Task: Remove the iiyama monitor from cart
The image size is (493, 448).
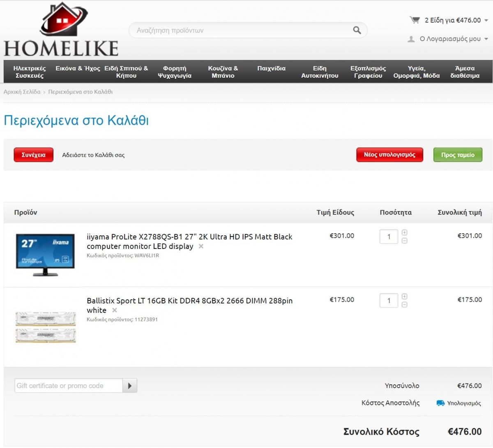Action: click(201, 246)
